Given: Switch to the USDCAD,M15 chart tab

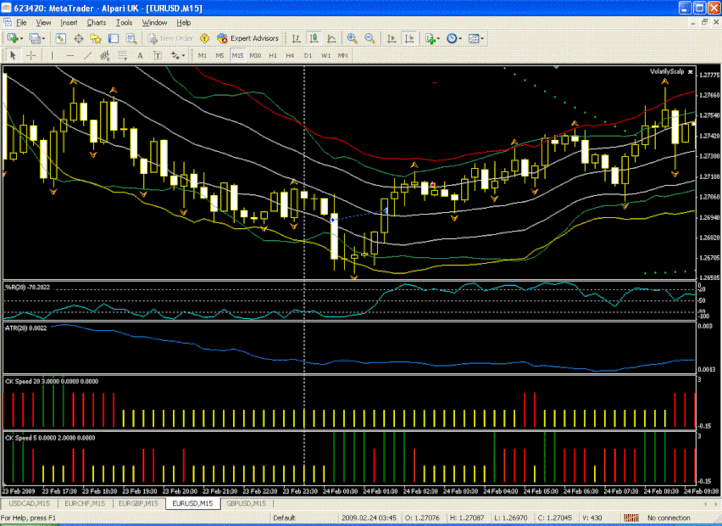Looking at the screenshot, I should pos(29,504).
